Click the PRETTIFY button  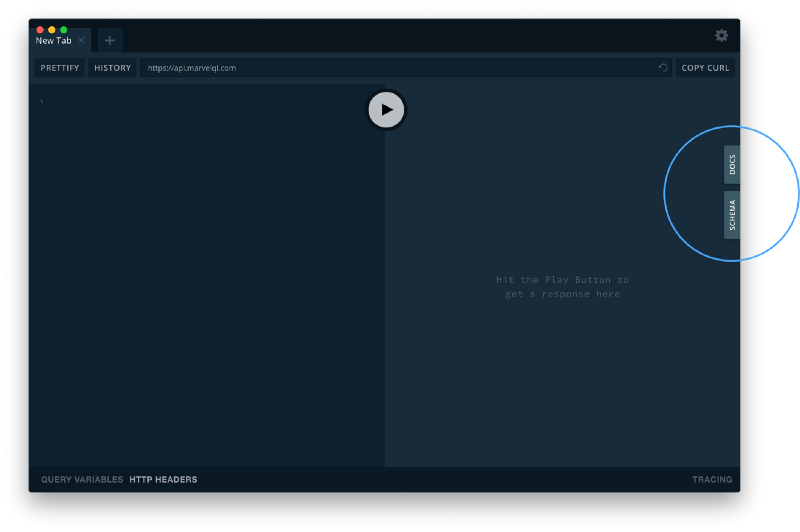click(60, 68)
